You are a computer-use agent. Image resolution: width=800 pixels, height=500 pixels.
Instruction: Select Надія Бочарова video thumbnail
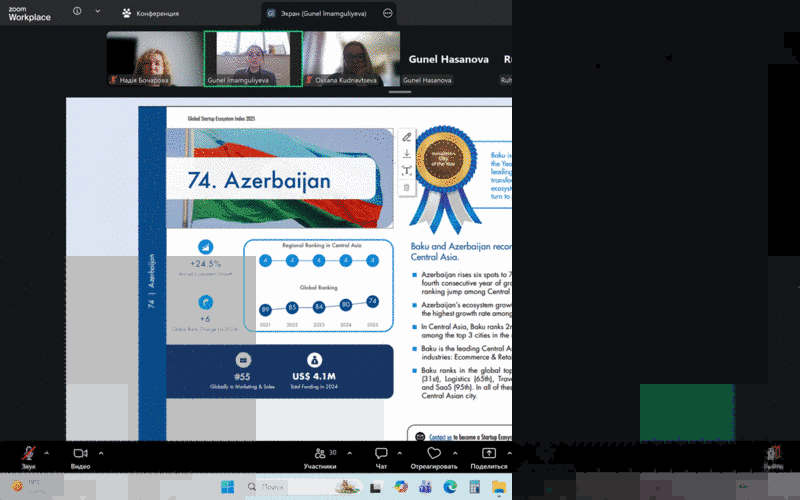[155, 59]
